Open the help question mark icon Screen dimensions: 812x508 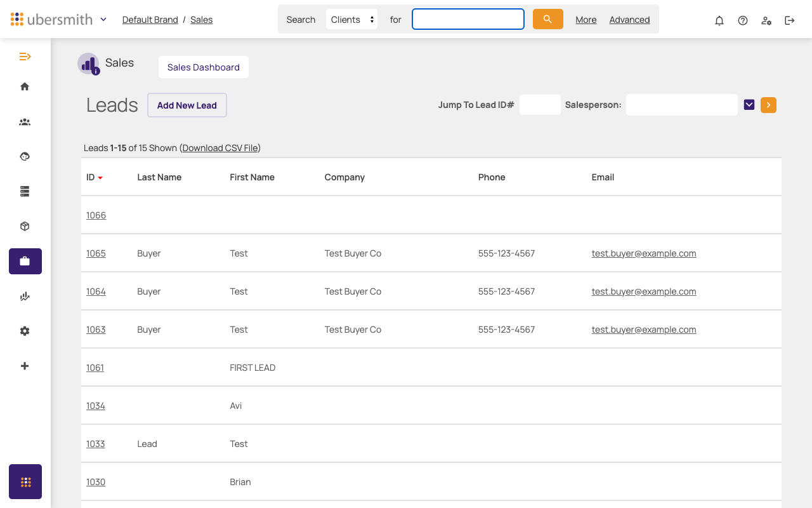click(x=743, y=20)
